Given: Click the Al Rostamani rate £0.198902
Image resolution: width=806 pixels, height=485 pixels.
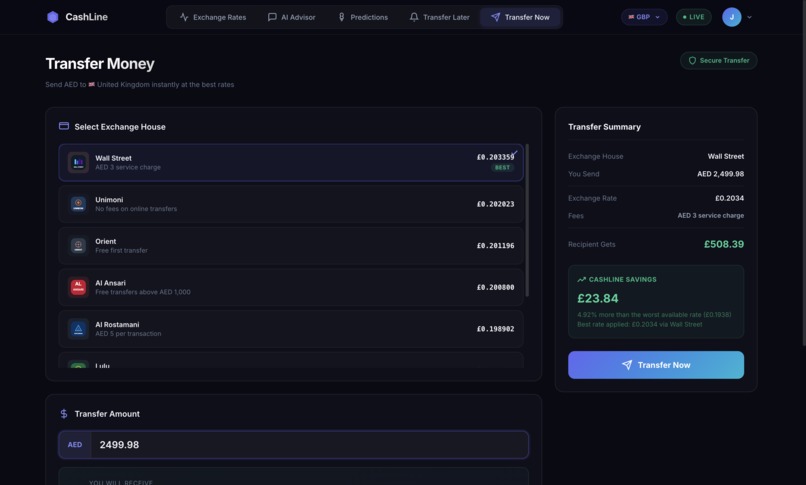Looking at the screenshot, I should click(496, 329).
